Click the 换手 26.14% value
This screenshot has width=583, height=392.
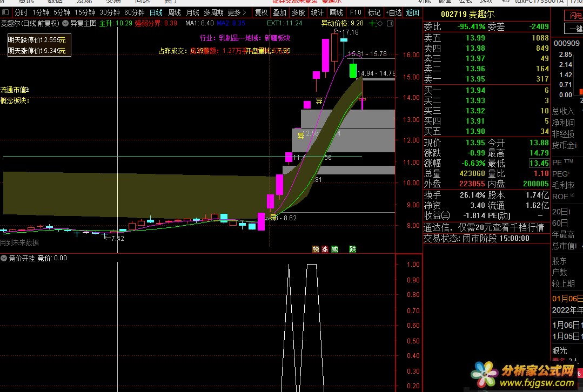(x=472, y=195)
